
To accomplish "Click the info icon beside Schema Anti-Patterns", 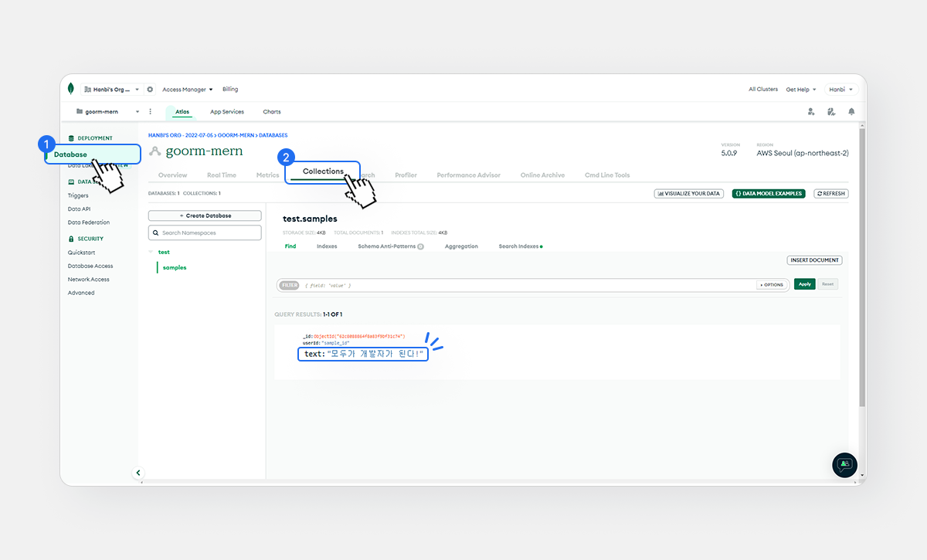I will 421,246.
